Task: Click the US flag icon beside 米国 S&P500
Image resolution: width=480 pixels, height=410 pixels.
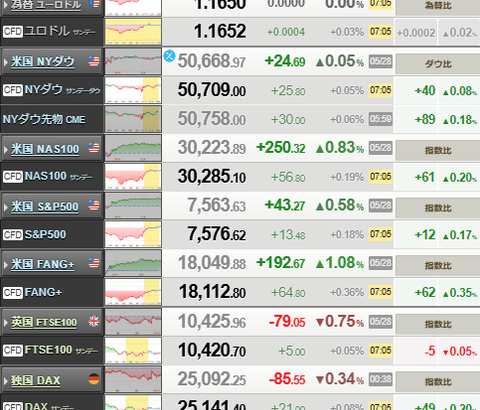Action: click(x=94, y=205)
